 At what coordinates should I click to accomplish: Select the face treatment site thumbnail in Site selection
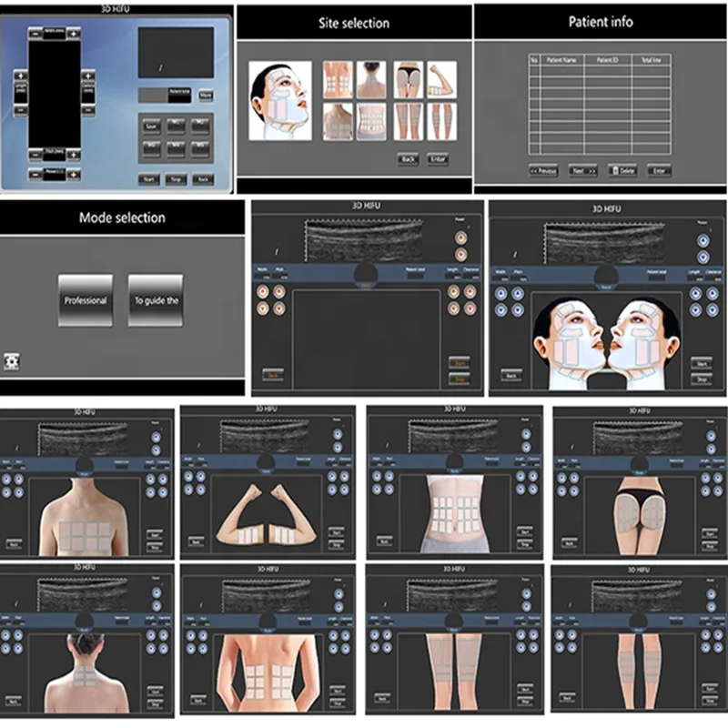280,100
